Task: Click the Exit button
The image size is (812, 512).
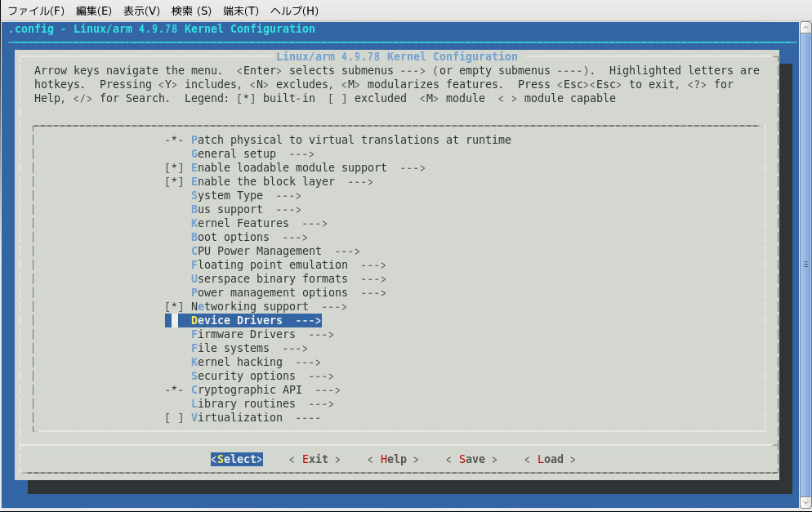Action: click(315, 459)
